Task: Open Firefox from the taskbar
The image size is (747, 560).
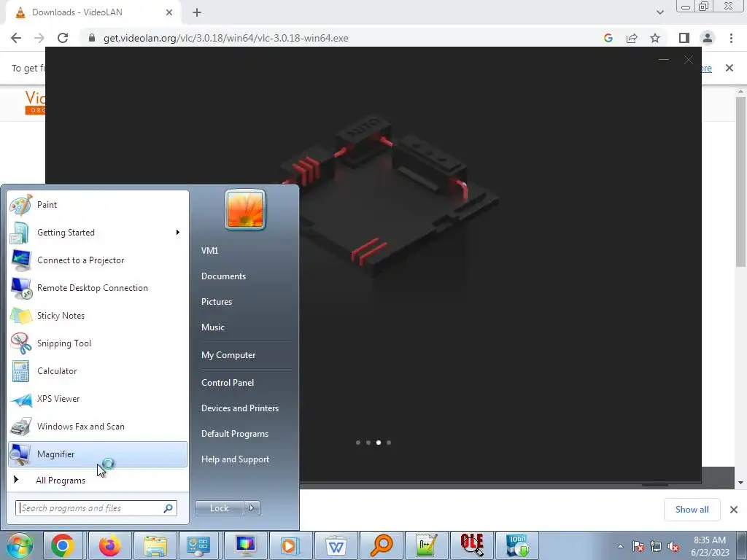Action: pos(109,545)
